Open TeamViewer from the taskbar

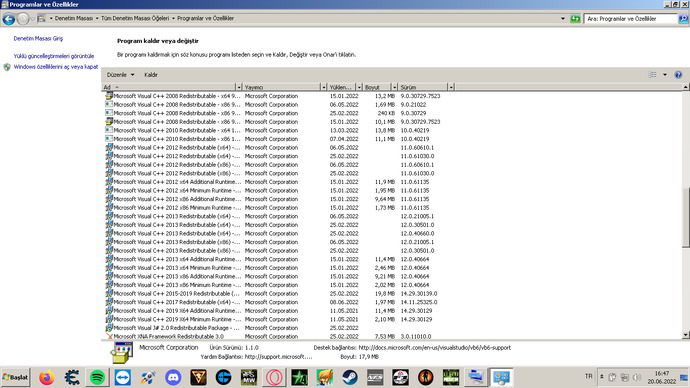122,377
